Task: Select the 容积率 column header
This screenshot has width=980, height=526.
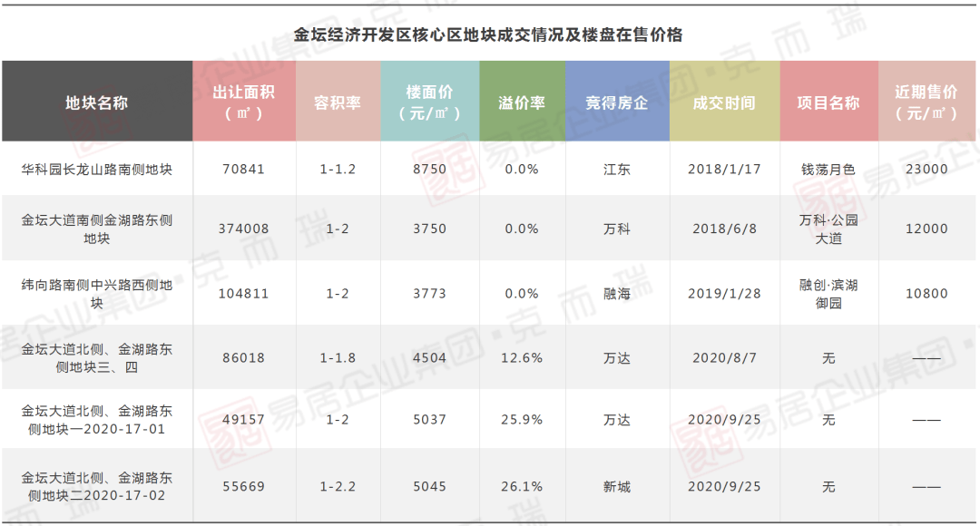Action: [338, 102]
